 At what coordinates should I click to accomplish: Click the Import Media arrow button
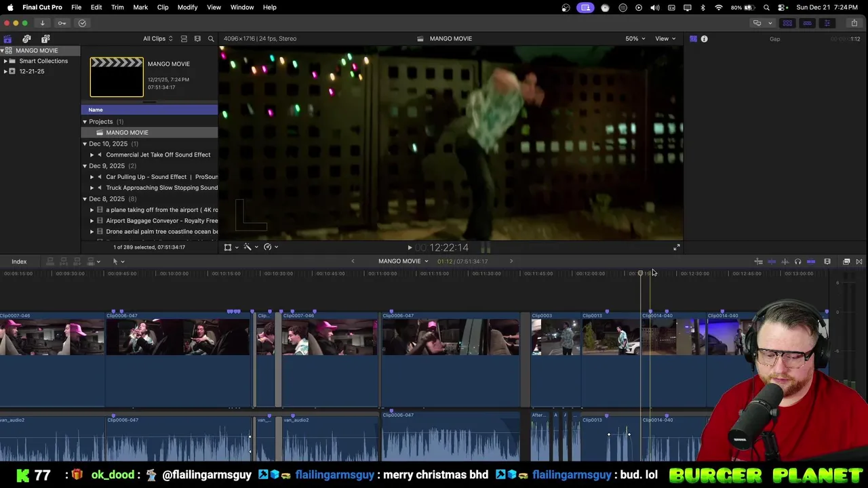tap(42, 23)
